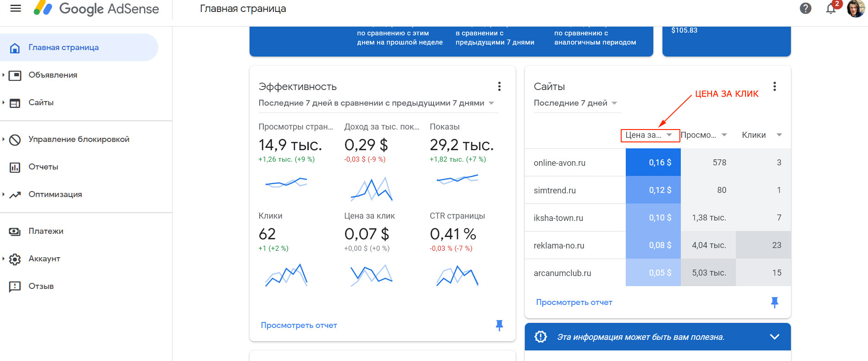Click the Отзыв feedback icon
Screen dimensions: 868x361
pyautogui.click(x=15, y=287)
